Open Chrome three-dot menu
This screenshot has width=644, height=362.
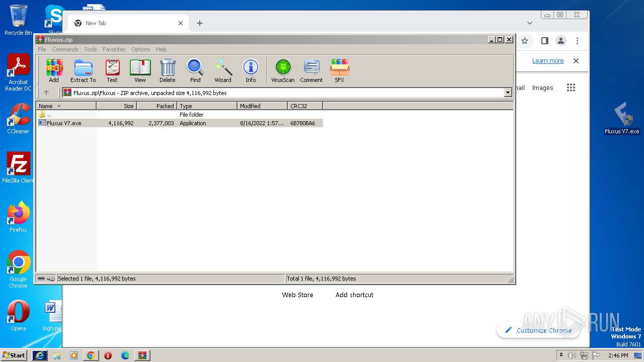click(x=577, y=41)
